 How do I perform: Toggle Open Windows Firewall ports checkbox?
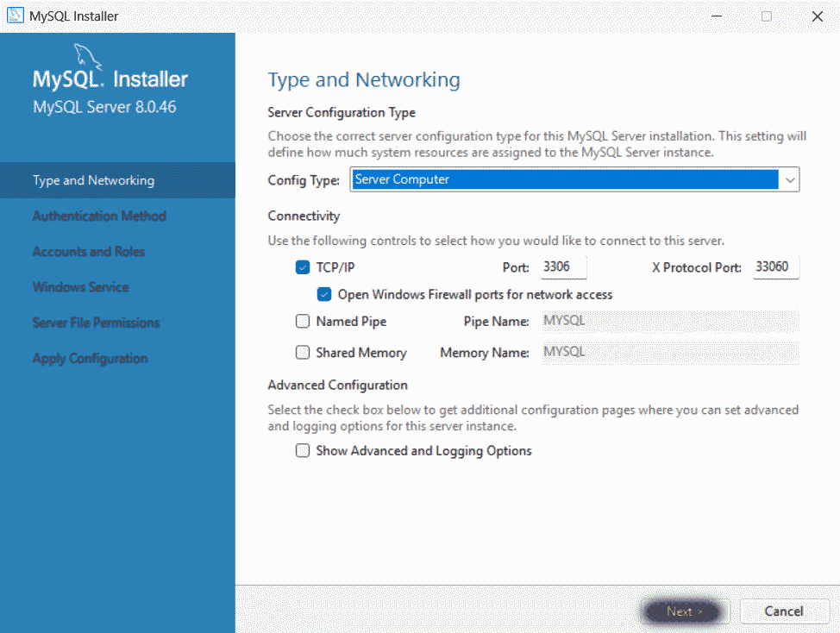pyautogui.click(x=324, y=294)
